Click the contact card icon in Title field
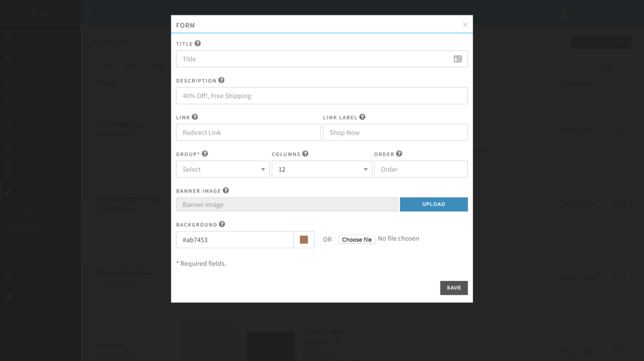644x361 pixels. coord(457,59)
